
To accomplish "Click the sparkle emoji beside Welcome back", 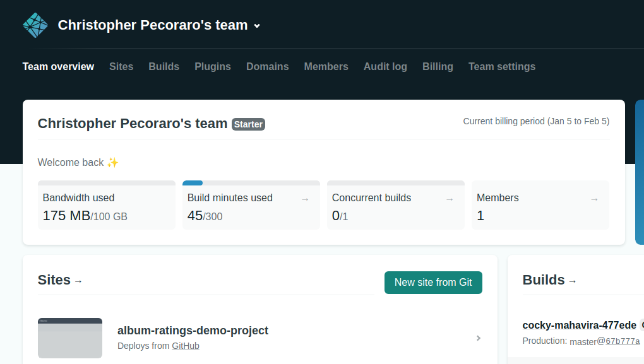I will 112,162.
